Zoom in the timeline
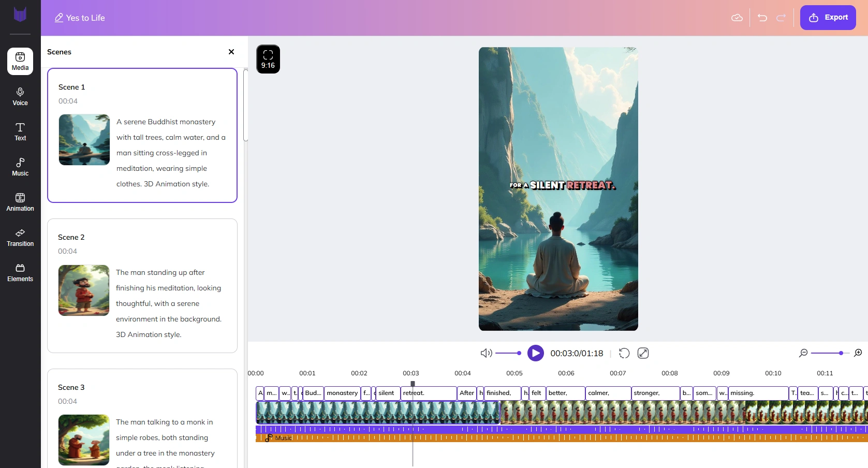This screenshot has height=468, width=868. coord(858,353)
